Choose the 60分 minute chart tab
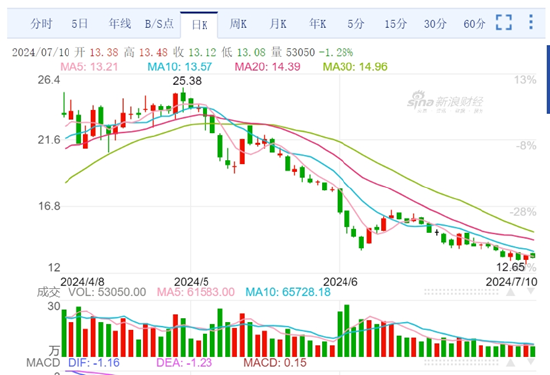The width and height of the screenshot is (550, 375). click(474, 24)
